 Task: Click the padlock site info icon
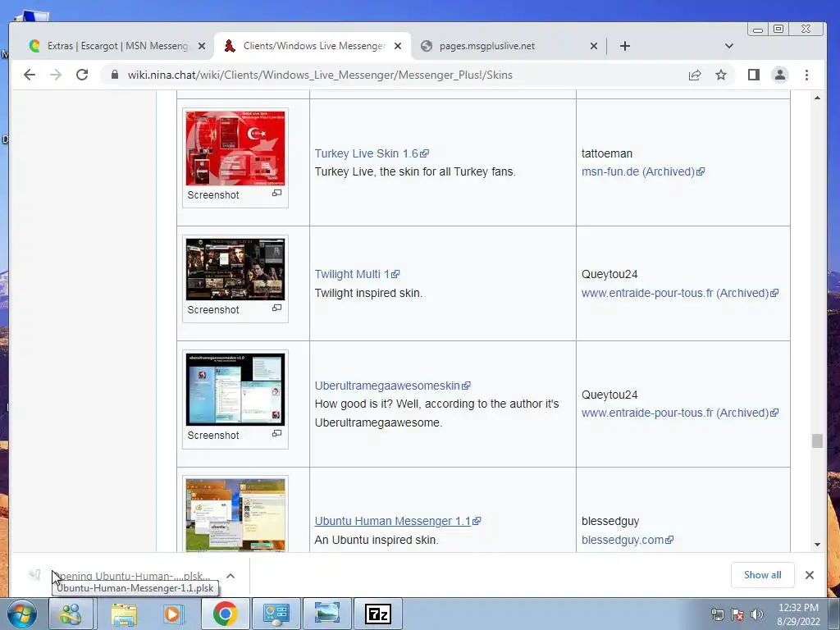114,75
